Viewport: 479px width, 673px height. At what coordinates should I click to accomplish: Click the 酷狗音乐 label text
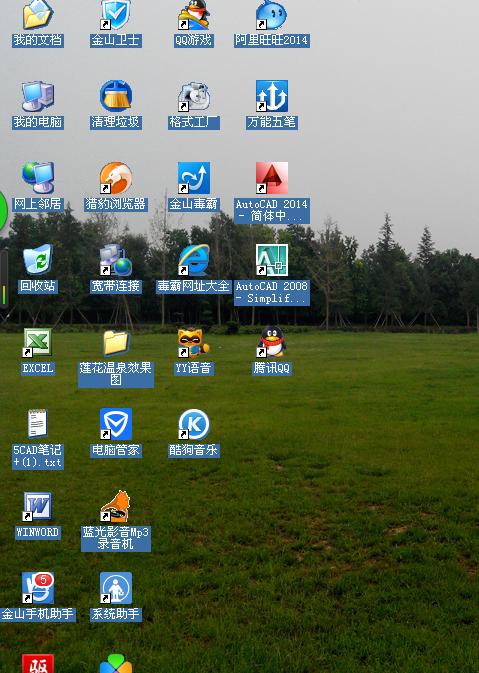[194, 450]
